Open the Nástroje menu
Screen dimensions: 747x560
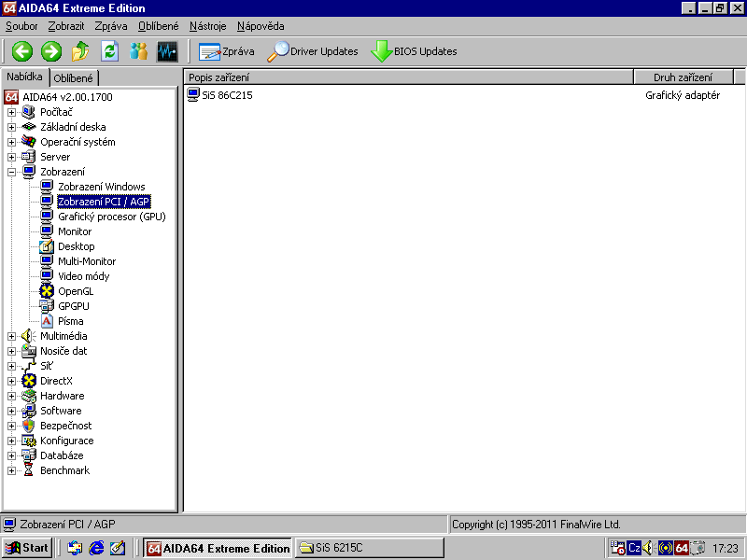pos(207,26)
